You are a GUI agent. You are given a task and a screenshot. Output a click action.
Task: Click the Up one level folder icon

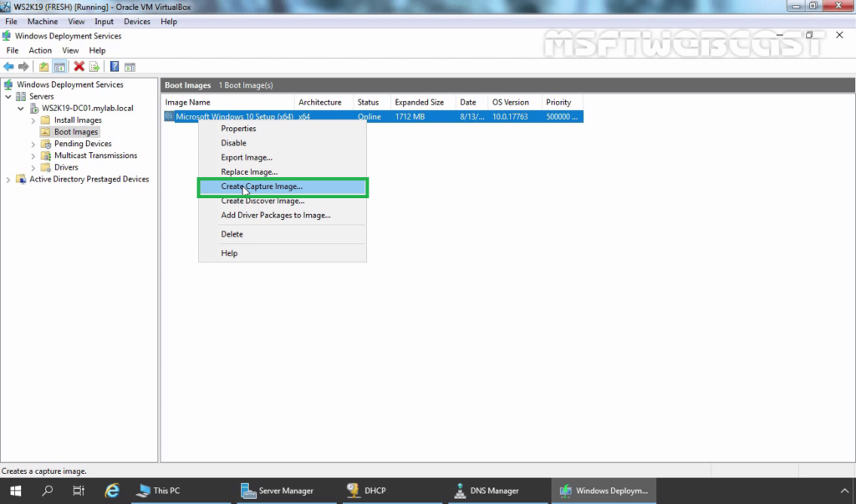43,67
